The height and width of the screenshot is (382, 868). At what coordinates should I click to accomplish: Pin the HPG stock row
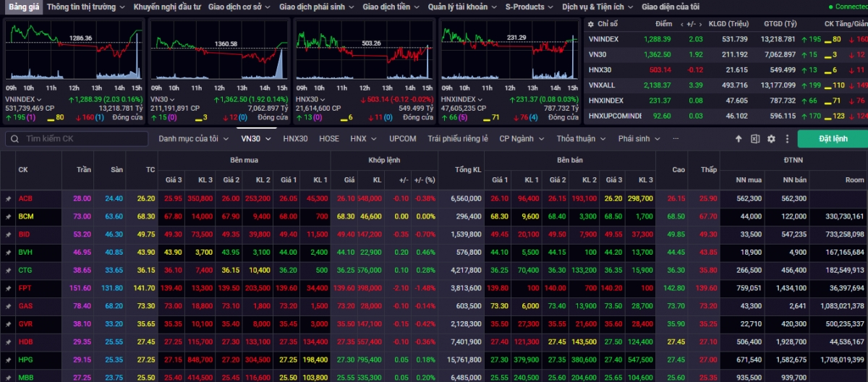tap(9, 360)
